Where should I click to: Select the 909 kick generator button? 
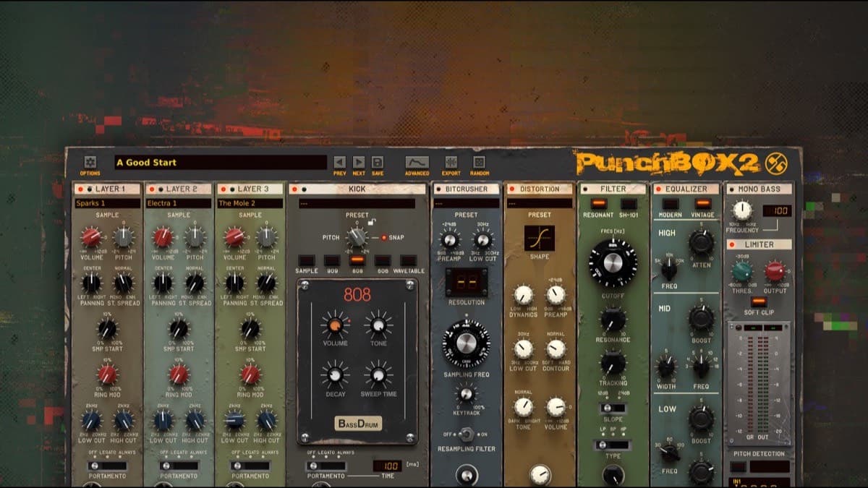coord(332,260)
